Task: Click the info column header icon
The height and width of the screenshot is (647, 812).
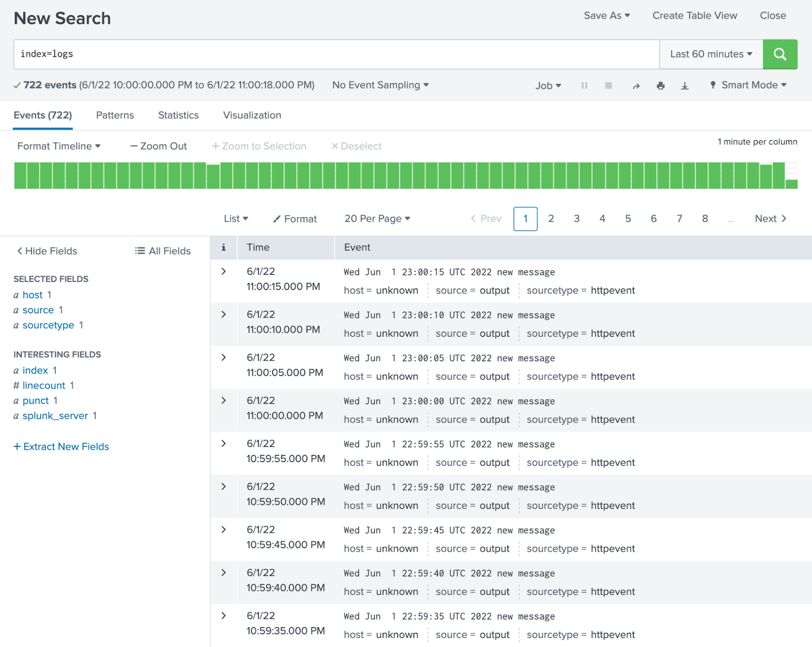Action: pos(223,247)
